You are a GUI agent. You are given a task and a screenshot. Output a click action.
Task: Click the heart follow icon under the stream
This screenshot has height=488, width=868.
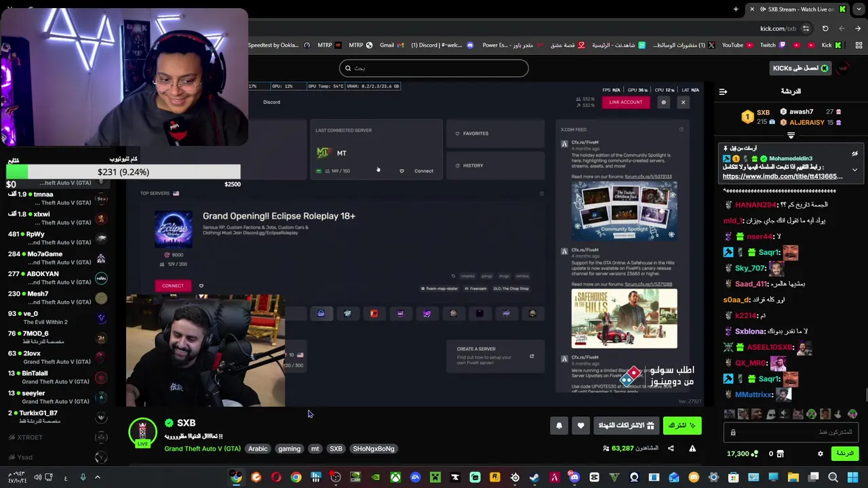click(x=580, y=426)
